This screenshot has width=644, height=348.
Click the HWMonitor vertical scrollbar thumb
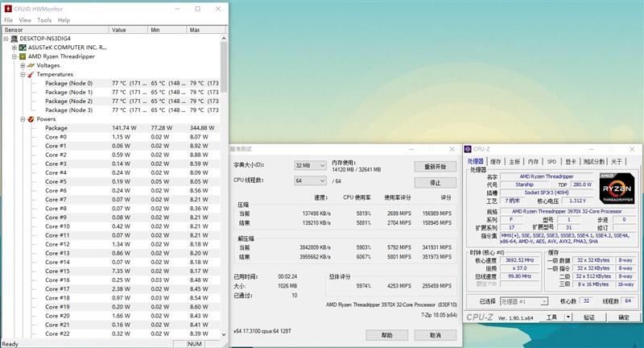(x=224, y=68)
